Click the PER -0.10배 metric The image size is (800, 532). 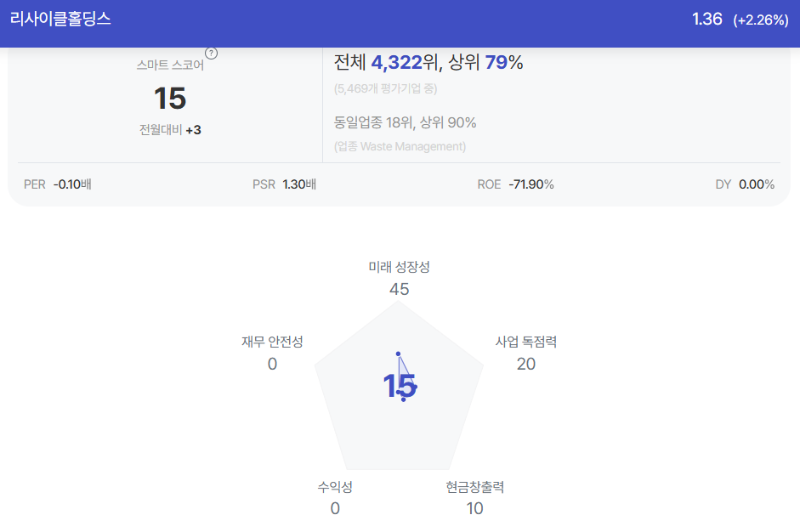(x=58, y=184)
